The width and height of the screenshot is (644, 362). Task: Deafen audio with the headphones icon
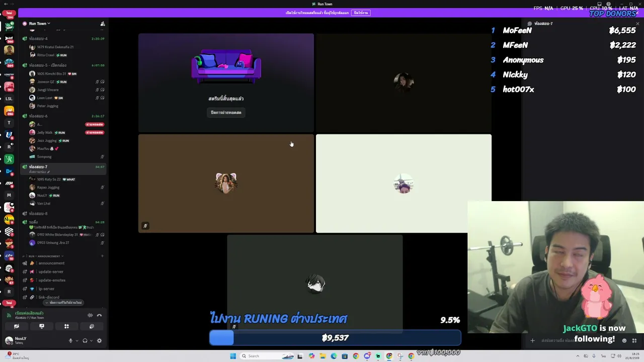coord(85,340)
